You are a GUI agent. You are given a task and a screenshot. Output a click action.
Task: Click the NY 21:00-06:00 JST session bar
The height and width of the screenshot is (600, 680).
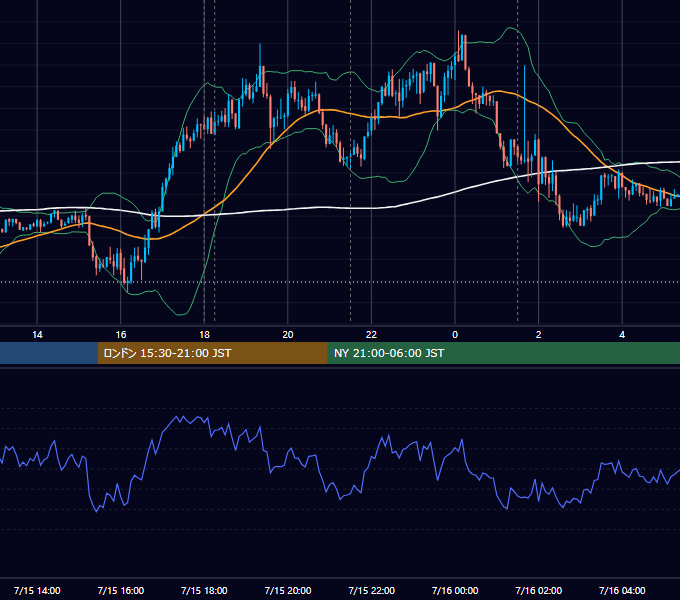503,353
